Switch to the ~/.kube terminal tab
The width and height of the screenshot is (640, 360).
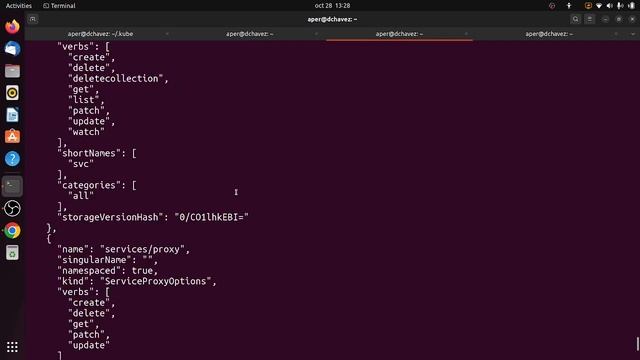100,34
